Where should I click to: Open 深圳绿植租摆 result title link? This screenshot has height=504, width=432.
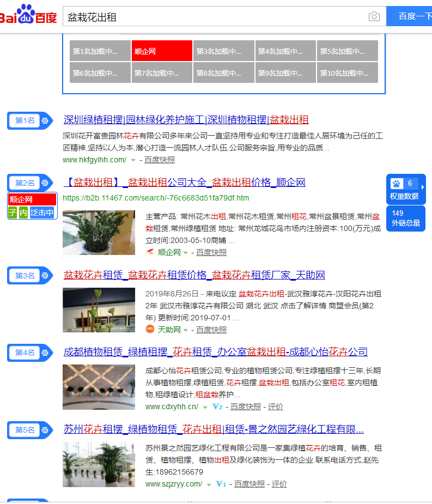pyautogui.click(x=186, y=120)
